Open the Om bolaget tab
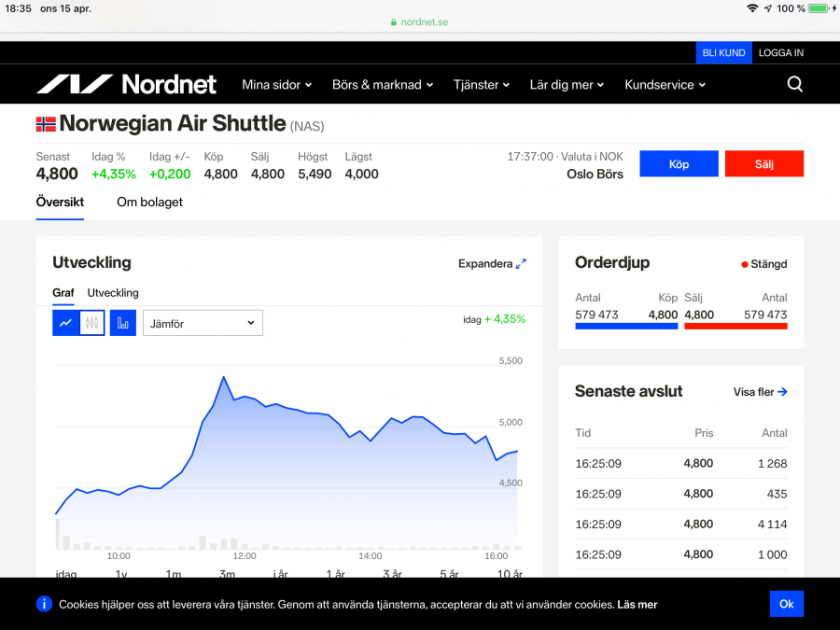 click(149, 202)
